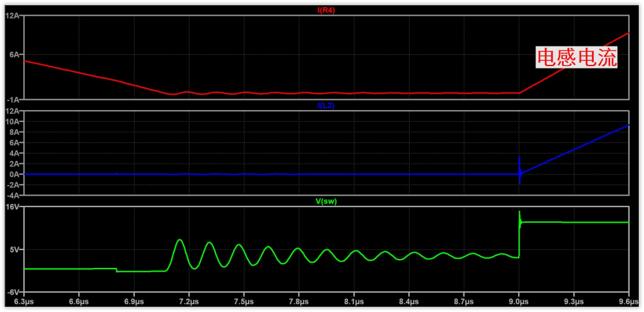Click the 6.3µs time axis label
Screen dimensions: 644x312
(24, 301)
